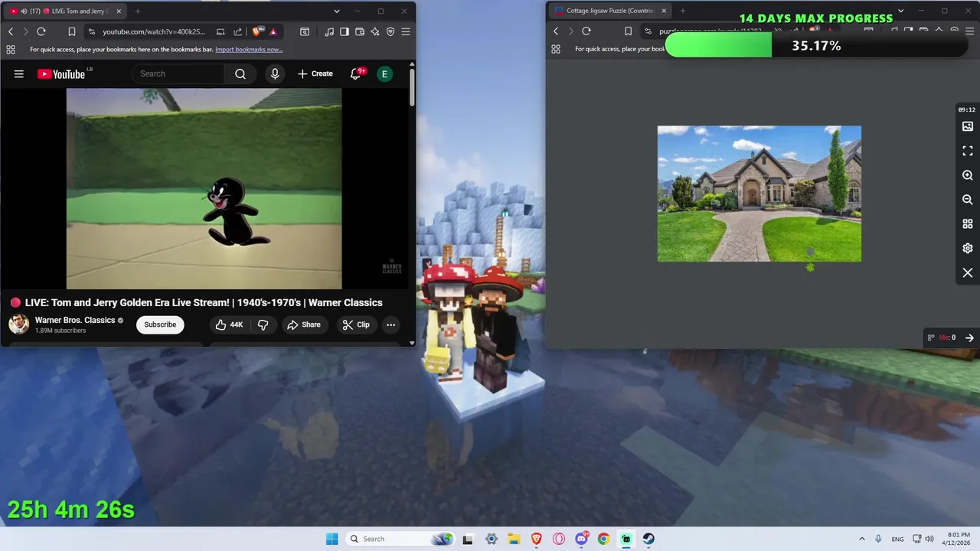980x551 pixels.
Task: Go back in the puzzle browser window
Action: 557,31
